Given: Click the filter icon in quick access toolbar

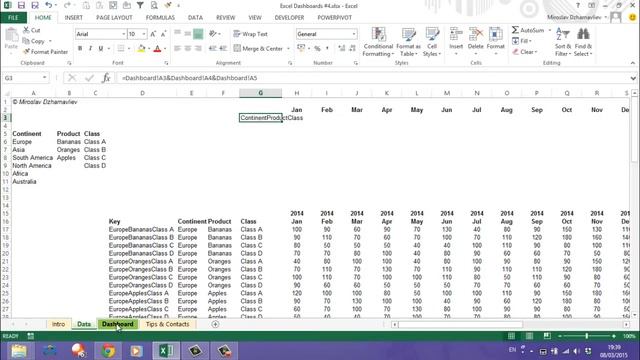Looking at the screenshot, I should tap(140, 5).
